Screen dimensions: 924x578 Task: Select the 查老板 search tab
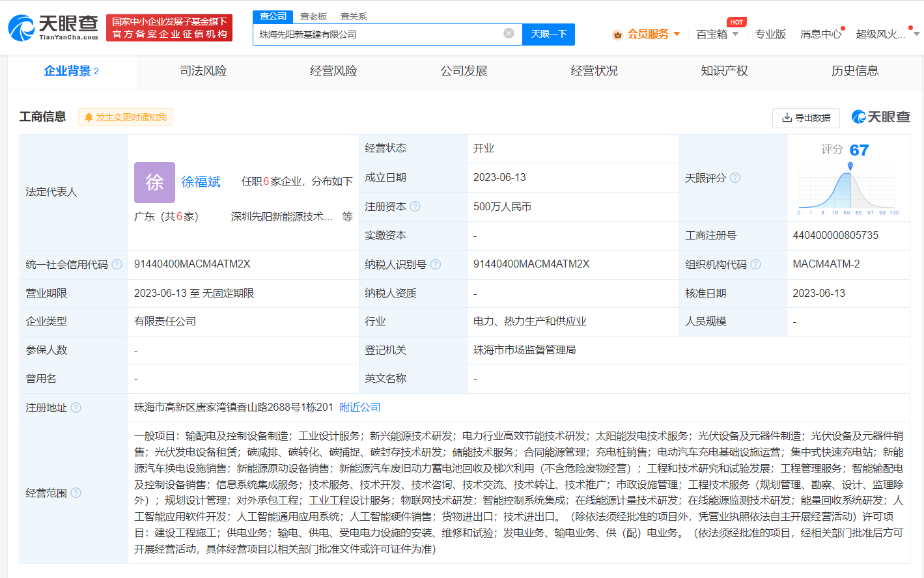(313, 16)
